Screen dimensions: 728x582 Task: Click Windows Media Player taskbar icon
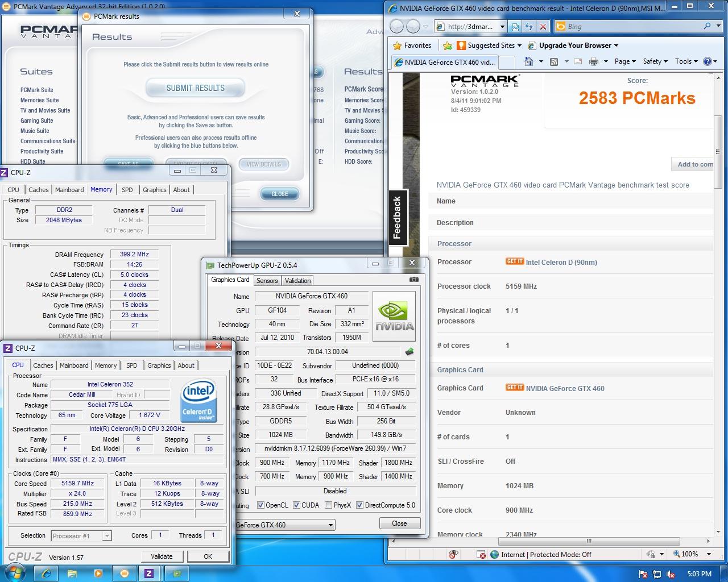(98, 573)
